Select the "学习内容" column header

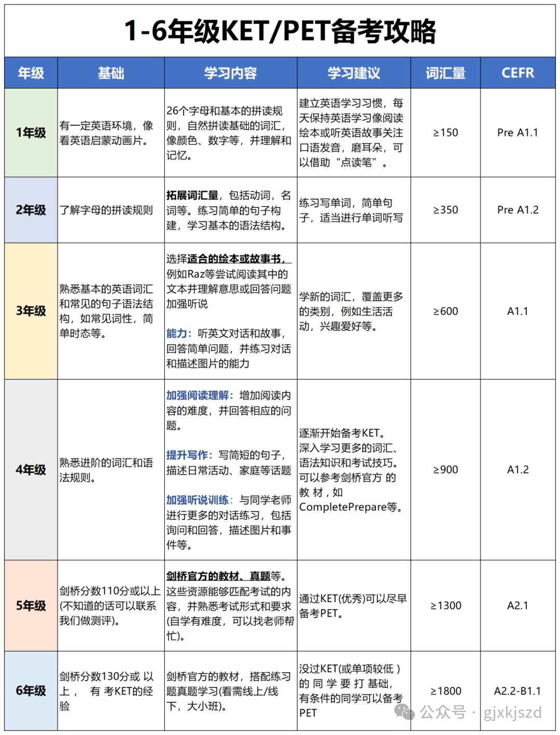tap(231, 73)
